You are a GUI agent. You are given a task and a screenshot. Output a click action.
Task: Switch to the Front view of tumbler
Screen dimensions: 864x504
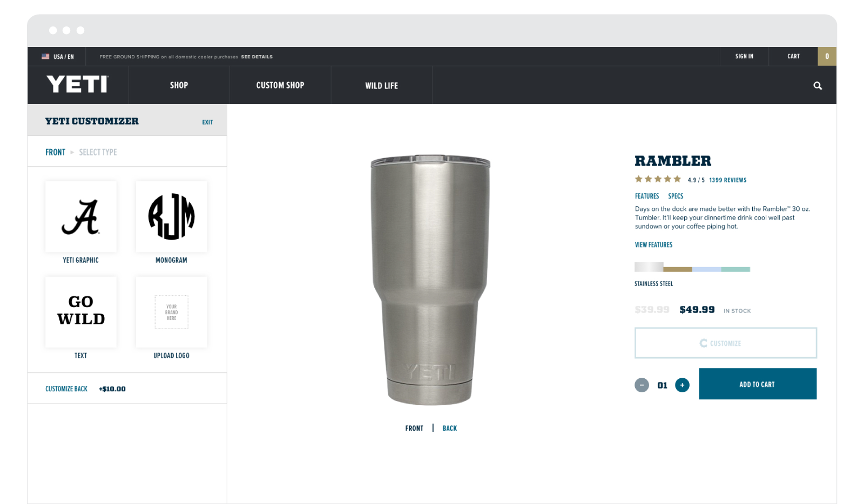[x=414, y=428]
